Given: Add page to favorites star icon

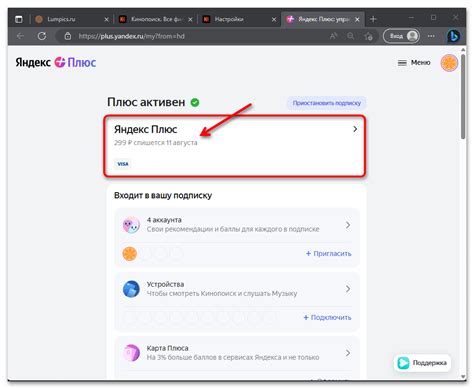Looking at the screenshot, I should (368, 36).
